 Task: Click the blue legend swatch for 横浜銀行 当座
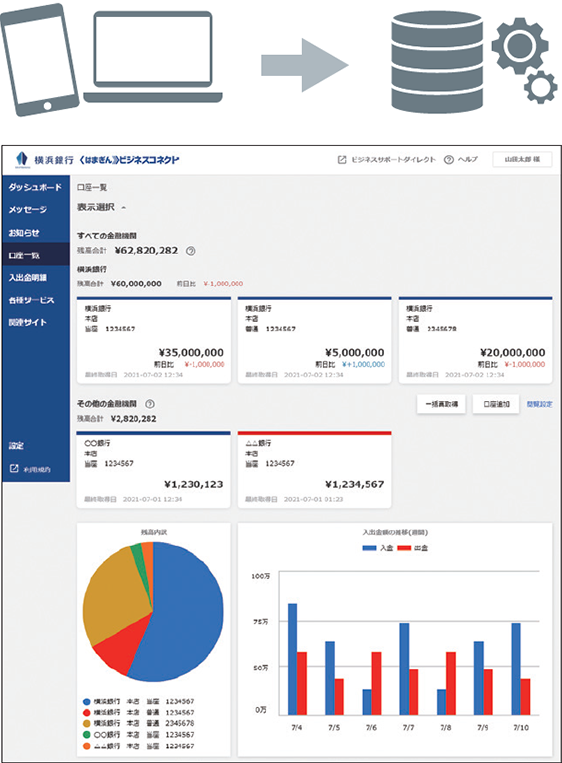[x=87, y=702]
